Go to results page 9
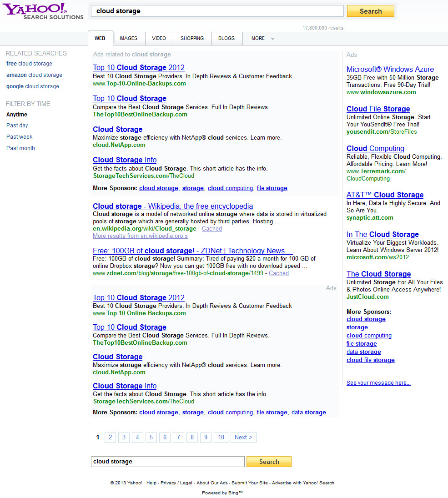Image resolution: width=448 pixels, height=498 pixels. (x=206, y=438)
